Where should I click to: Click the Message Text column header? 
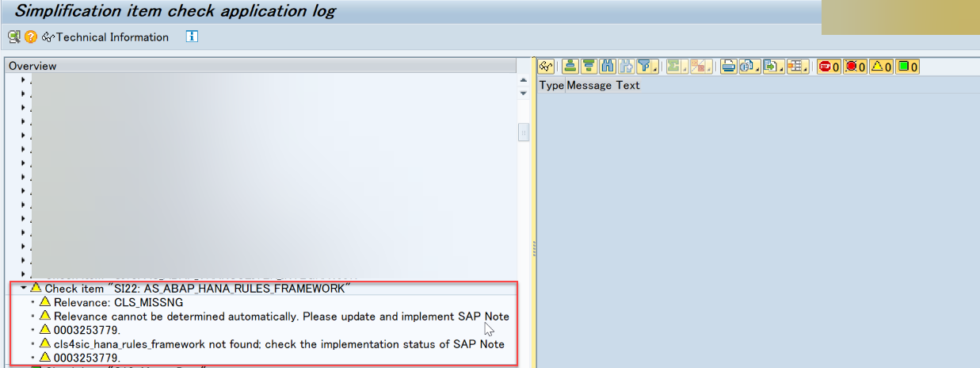pyautogui.click(x=603, y=85)
